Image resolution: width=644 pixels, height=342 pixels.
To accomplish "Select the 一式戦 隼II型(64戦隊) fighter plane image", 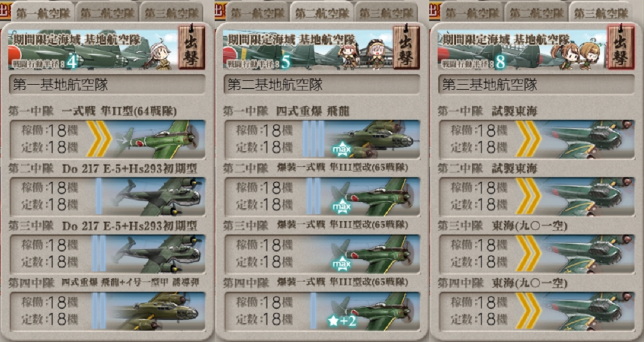I will pos(158,139).
